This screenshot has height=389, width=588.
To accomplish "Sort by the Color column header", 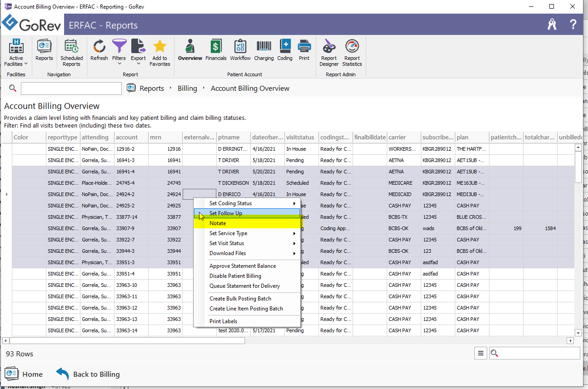I will 29,137.
